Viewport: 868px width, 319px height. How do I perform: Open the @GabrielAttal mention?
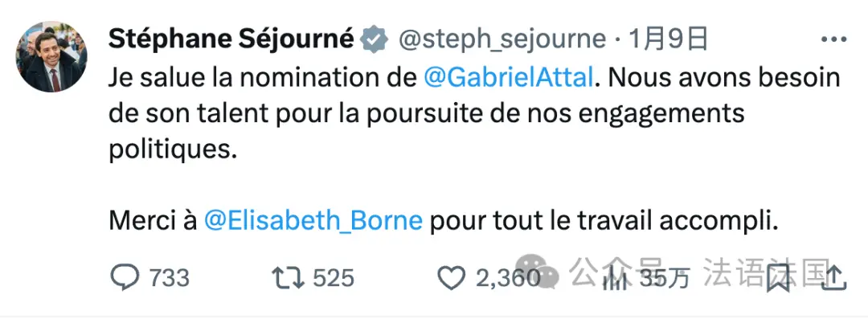[x=508, y=79]
